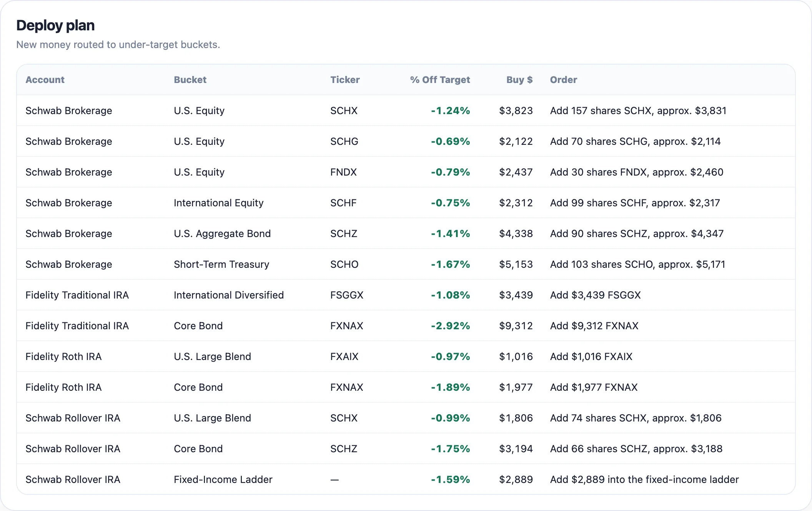Click the Short-Term Treasury bucket cell
Screen dimensions: 812x511
tap(221, 264)
